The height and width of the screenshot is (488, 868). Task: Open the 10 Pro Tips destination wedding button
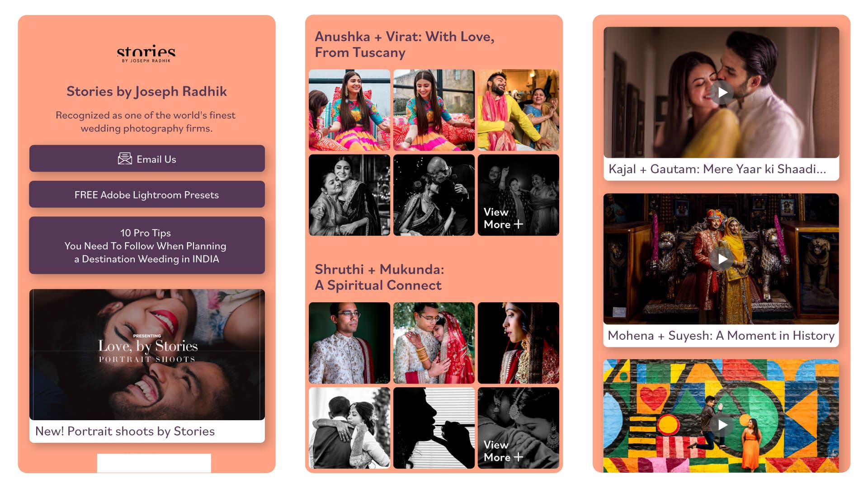(x=147, y=245)
